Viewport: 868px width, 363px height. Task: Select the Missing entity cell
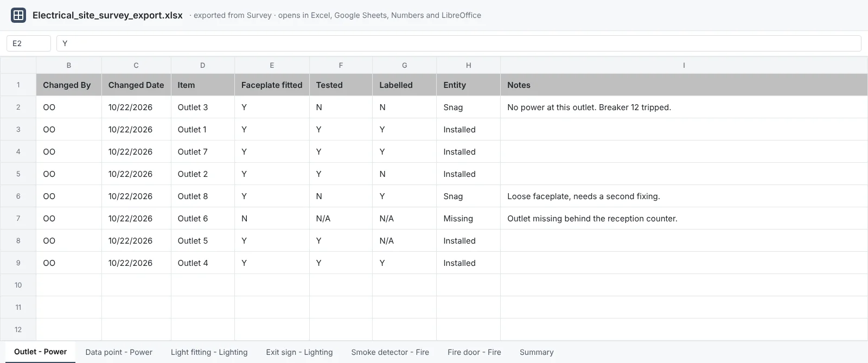(468, 218)
